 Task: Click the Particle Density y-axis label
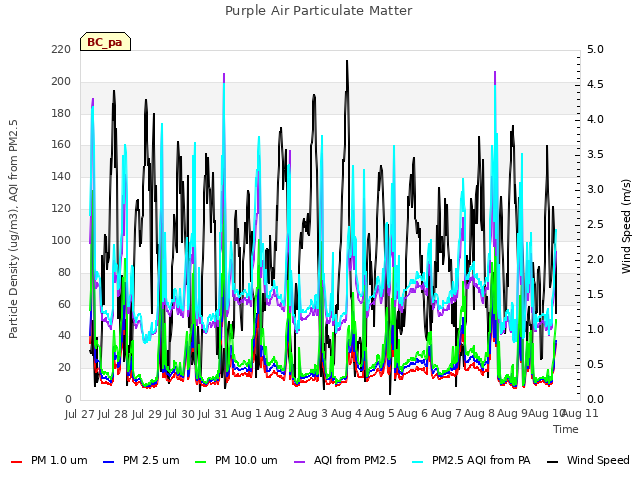tap(13, 229)
